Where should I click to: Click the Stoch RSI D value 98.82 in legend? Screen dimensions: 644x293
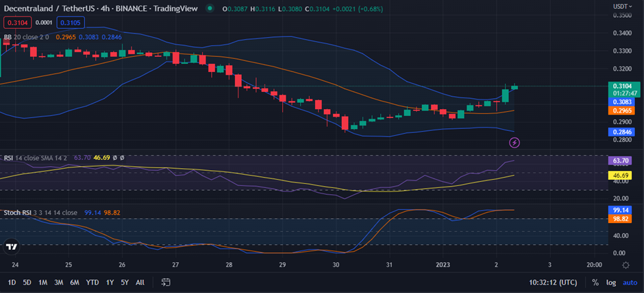click(112, 213)
